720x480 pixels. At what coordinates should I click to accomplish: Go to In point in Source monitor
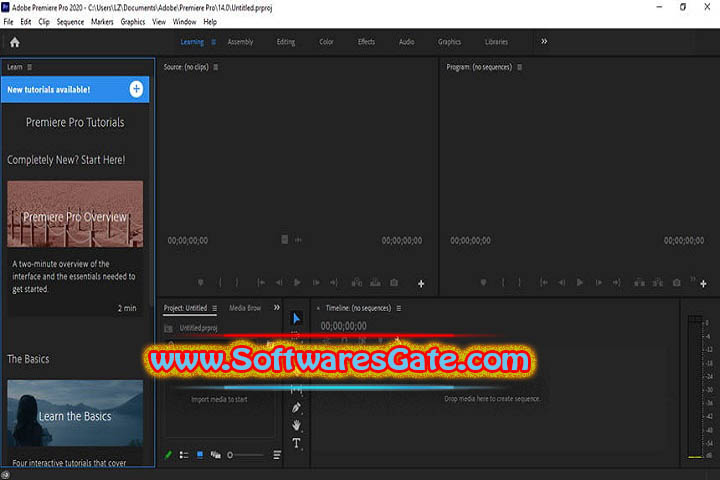tap(261, 282)
